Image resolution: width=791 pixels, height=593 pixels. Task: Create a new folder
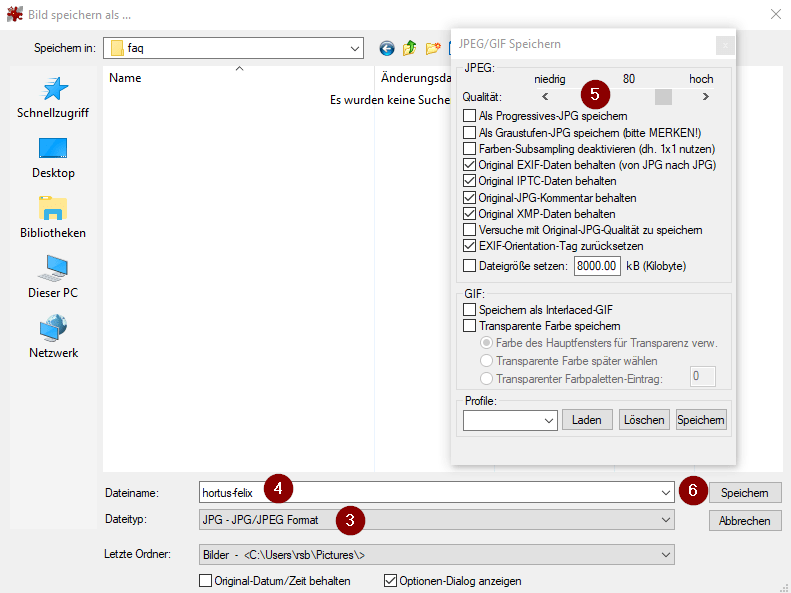click(x=433, y=48)
